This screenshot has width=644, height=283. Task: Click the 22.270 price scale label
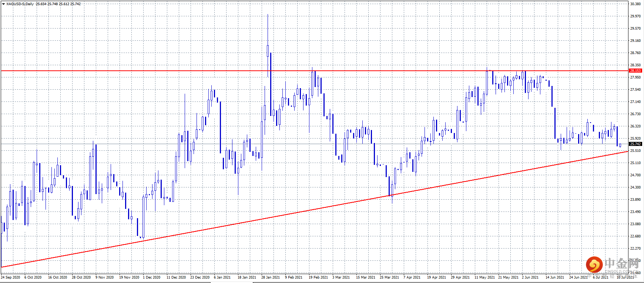(635, 249)
